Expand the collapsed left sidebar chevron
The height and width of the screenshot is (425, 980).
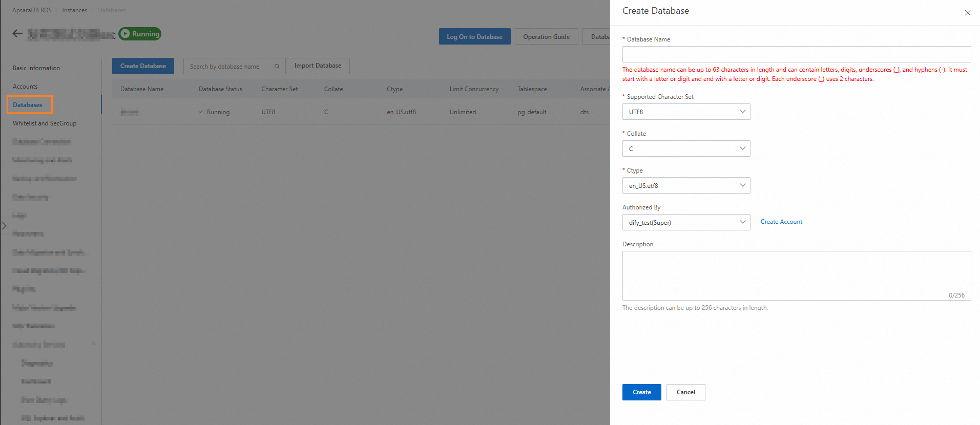point(4,226)
